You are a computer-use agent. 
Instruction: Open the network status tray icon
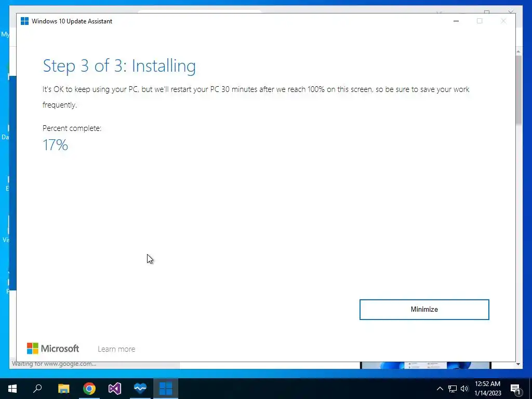[x=453, y=389]
